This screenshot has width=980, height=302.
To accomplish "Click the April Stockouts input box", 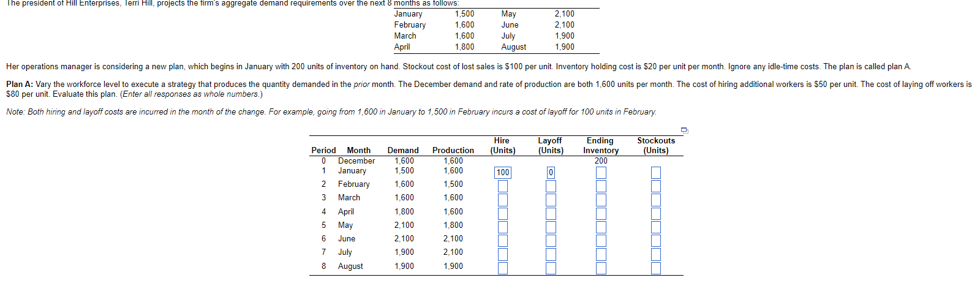I will 656,213.
